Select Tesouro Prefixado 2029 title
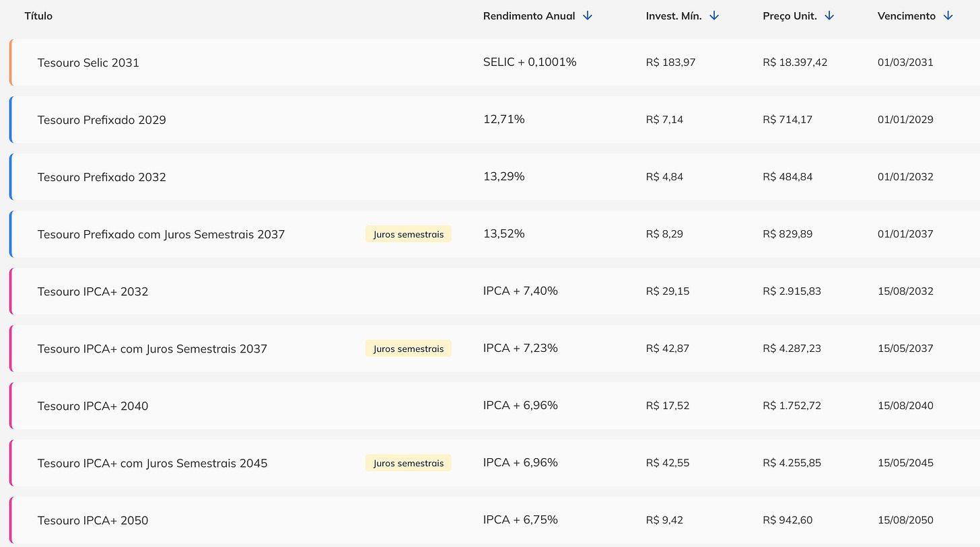980x547 pixels. point(102,120)
